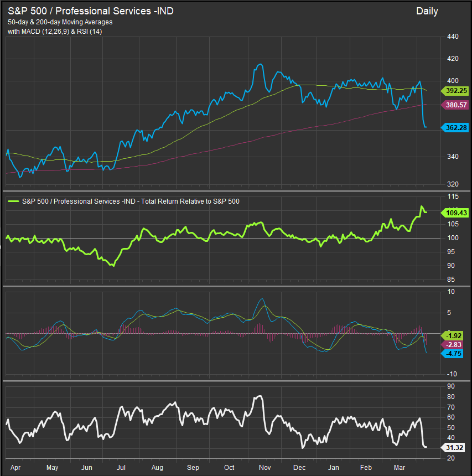Click the -2.83 MACD value tag
The image size is (472, 476).
click(453, 345)
